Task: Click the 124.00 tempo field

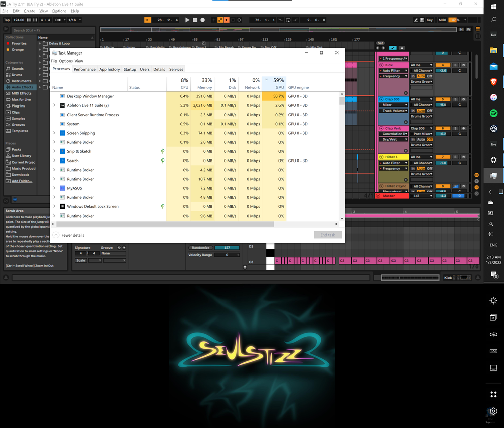Action: (x=19, y=20)
